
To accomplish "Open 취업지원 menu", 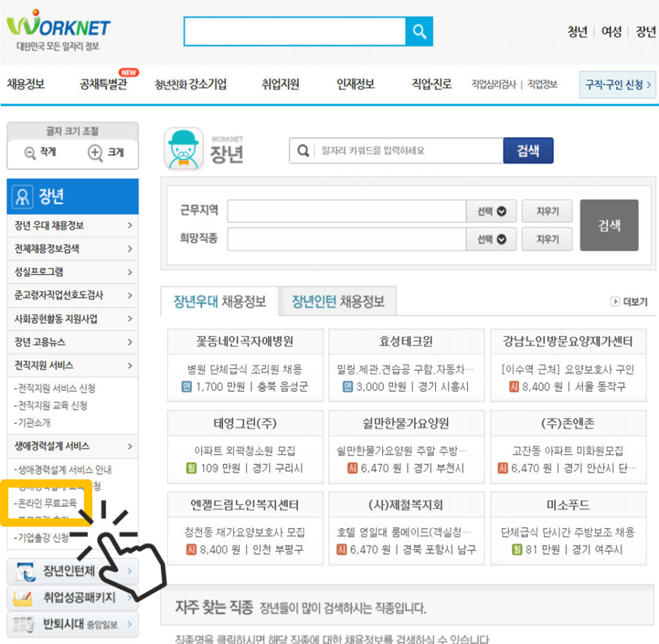I will pyautogui.click(x=280, y=84).
